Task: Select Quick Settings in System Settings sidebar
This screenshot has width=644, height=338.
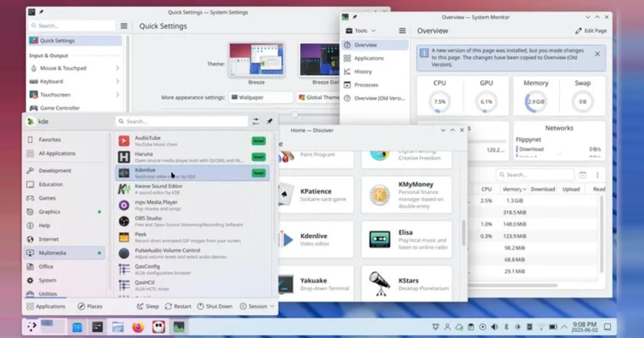Action: (x=75, y=41)
